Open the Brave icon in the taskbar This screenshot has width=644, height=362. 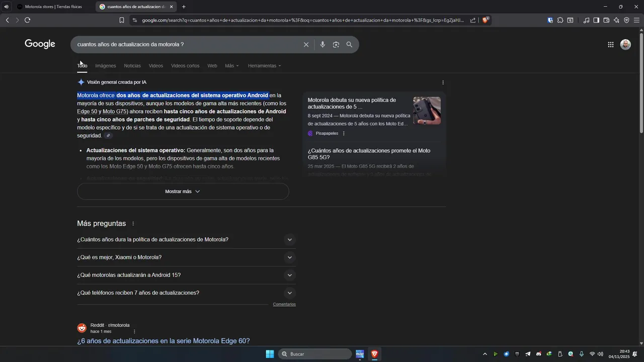tap(374, 354)
